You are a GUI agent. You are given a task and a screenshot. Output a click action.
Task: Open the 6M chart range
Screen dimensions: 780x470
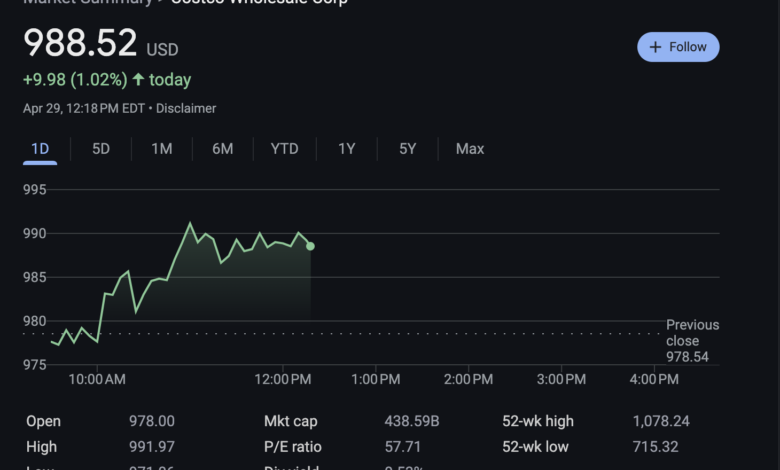pos(222,149)
